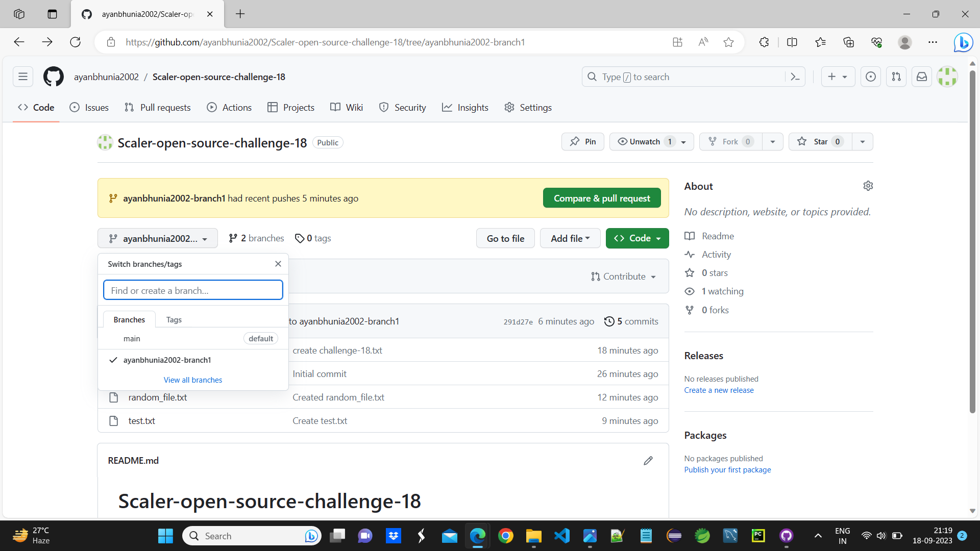
Task: Open the View all branches link
Action: click(192, 380)
